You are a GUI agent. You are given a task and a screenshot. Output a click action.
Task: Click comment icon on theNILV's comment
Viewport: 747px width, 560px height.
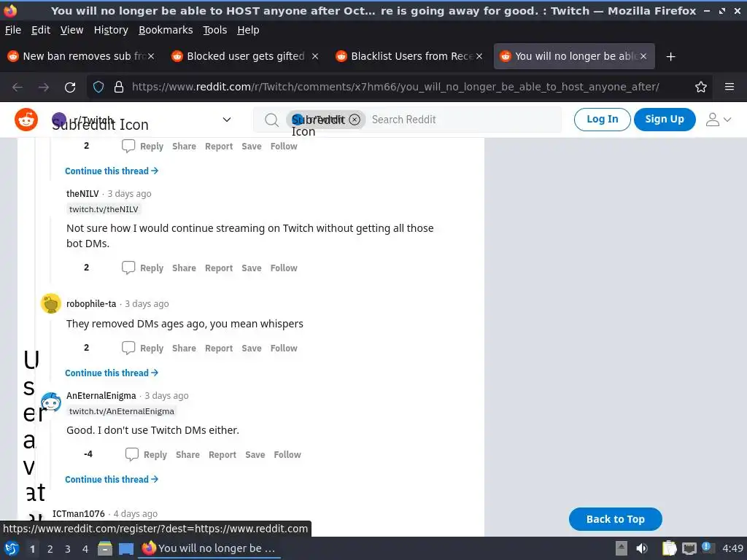(x=128, y=268)
